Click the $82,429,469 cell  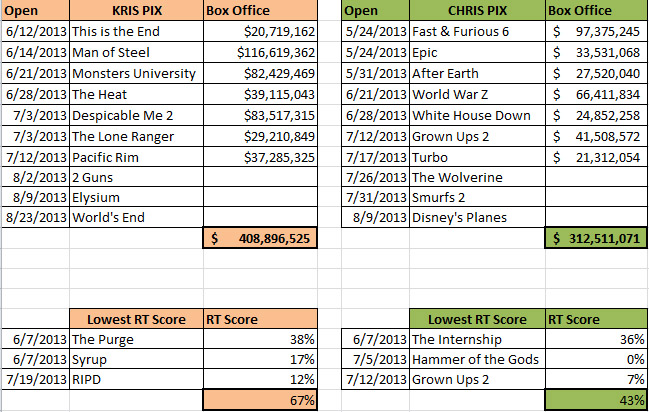pos(260,74)
